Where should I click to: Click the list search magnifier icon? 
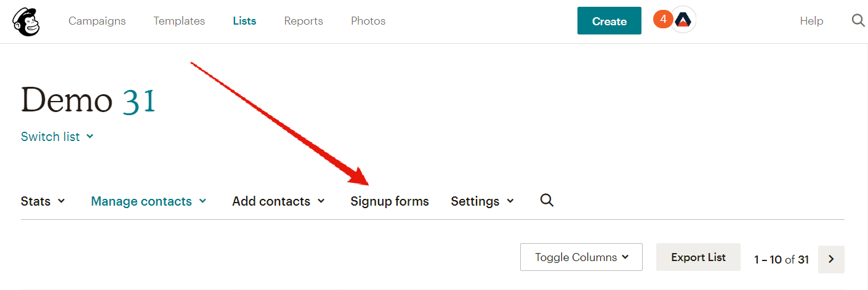[x=547, y=200]
